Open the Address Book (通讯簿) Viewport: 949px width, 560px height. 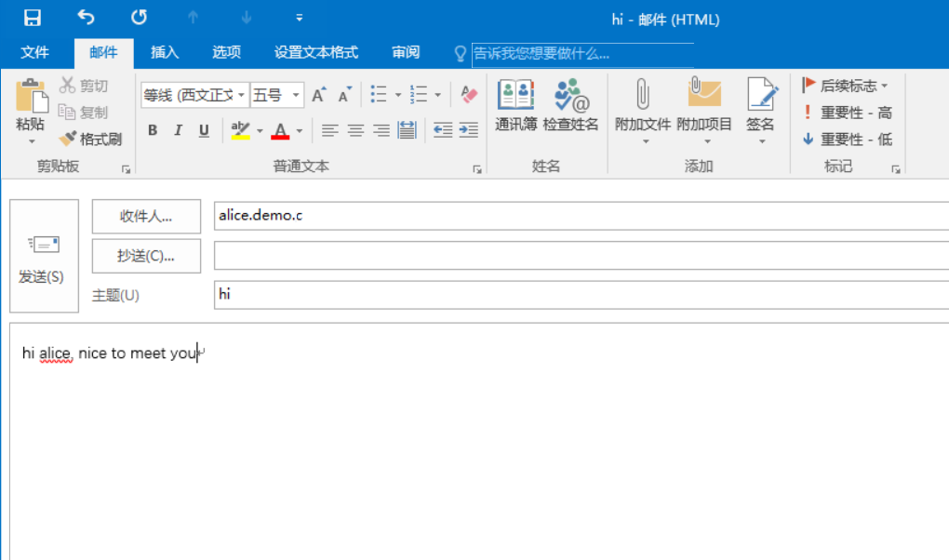pos(515,104)
